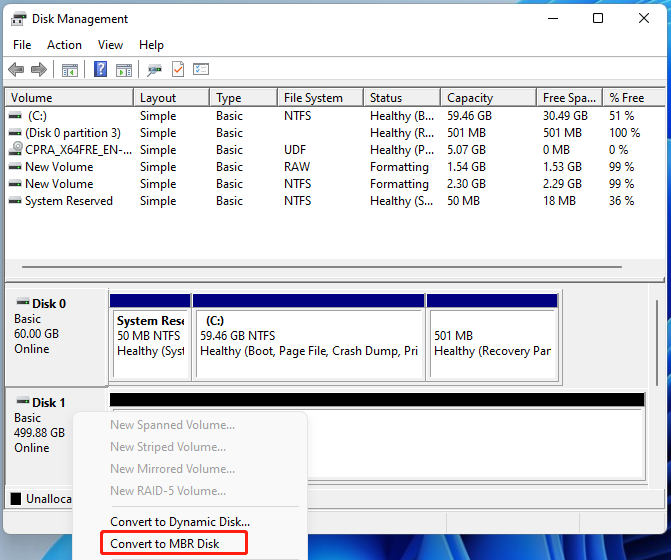The image size is (671, 560).
Task: Click the Forward arrow toolbar icon
Action: pos(39,69)
